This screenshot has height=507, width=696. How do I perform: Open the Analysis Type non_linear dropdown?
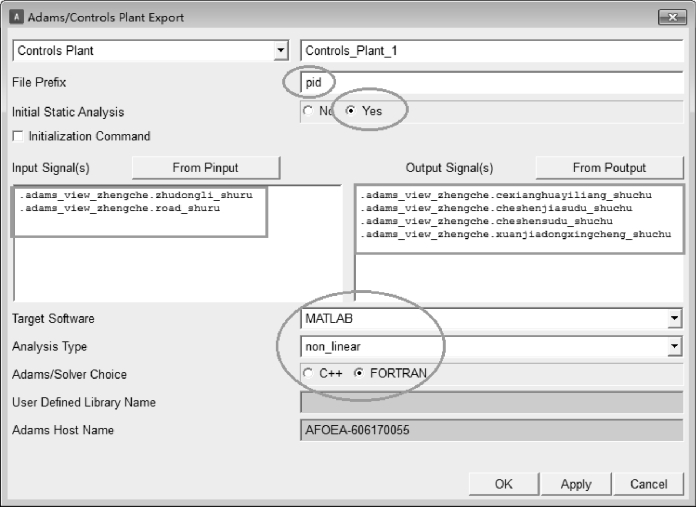[x=674, y=346]
